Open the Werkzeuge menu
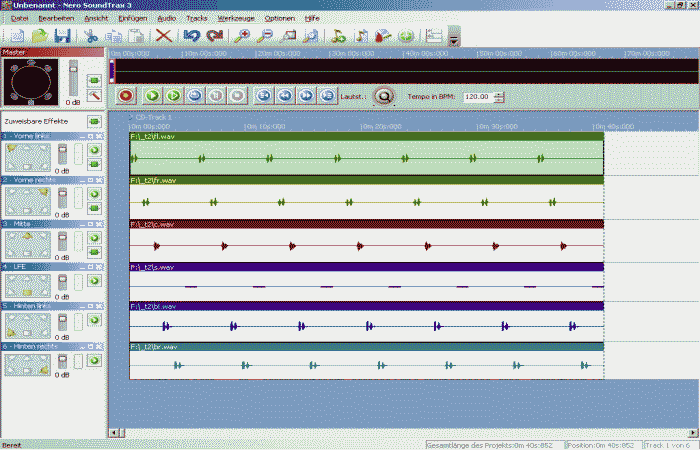This screenshot has width=700, height=450. [x=236, y=18]
